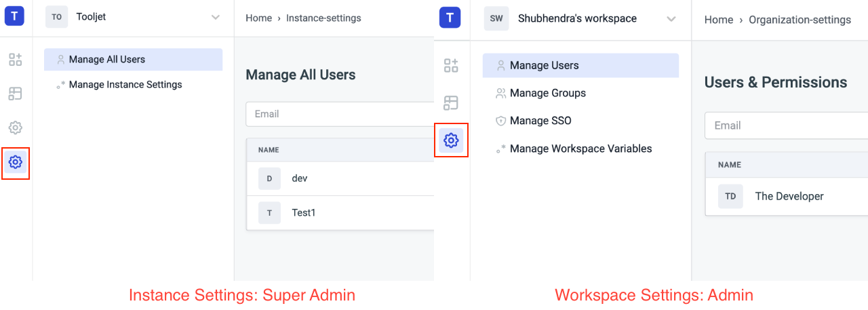Open Manage Groups

coord(547,93)
